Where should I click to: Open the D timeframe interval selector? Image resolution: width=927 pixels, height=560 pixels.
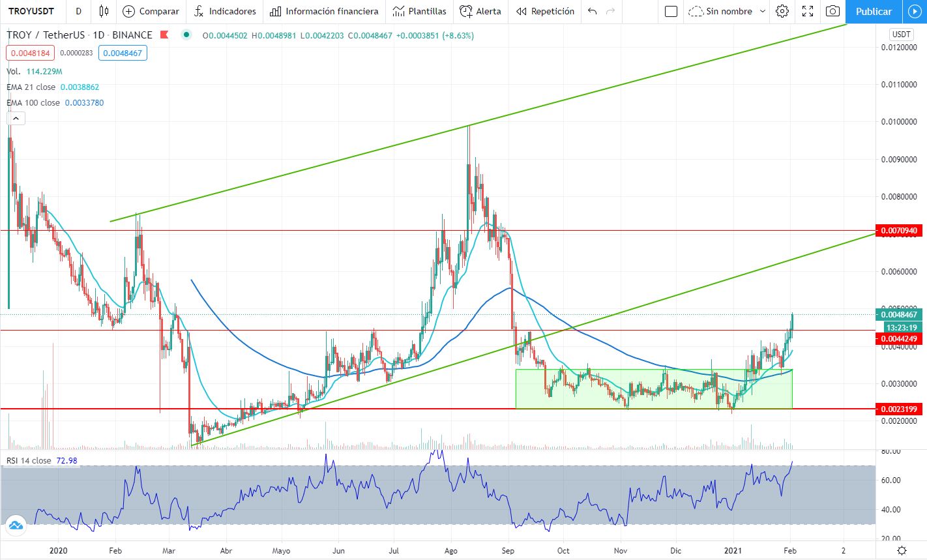coord(79,11)
